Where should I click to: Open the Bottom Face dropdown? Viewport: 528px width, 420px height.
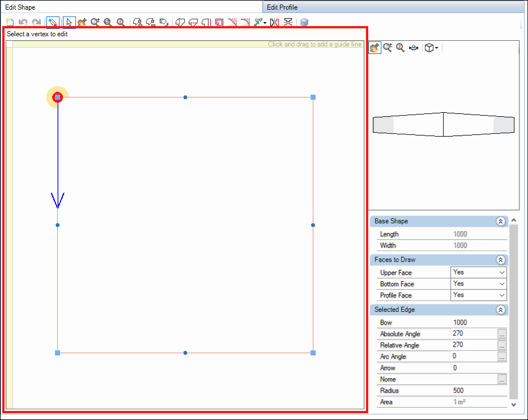[479, 283]
